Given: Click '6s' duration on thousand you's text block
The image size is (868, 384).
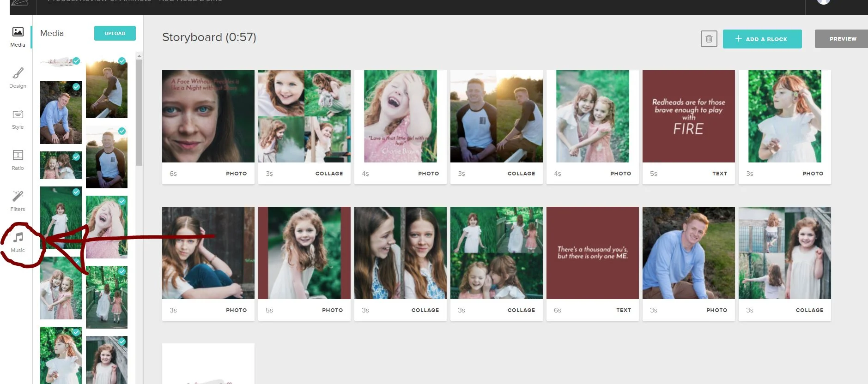Looking at the screenshot, I should (558, 310).
